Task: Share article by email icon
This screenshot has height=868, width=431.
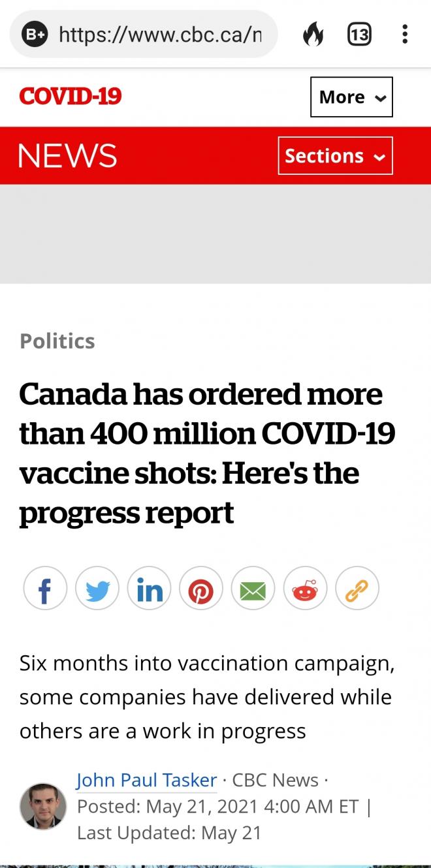Action: pos(253,589)
